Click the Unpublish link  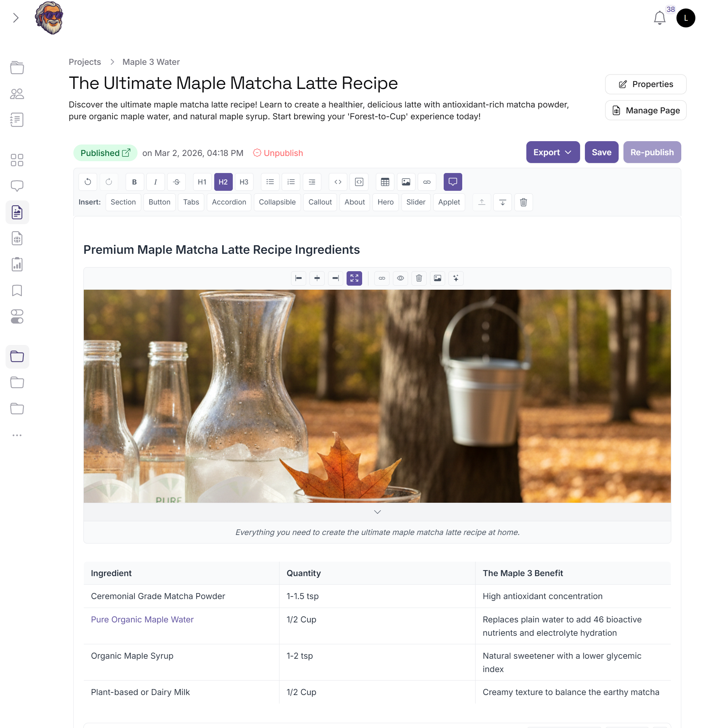coord(278,153)
